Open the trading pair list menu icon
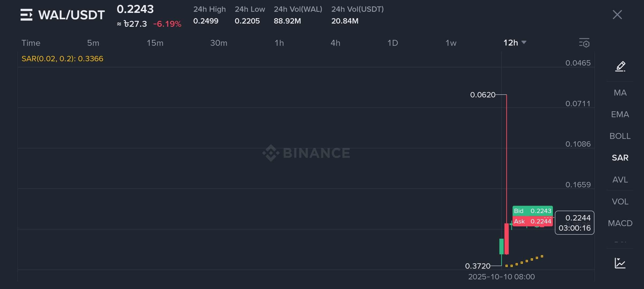 click(26, 15)
